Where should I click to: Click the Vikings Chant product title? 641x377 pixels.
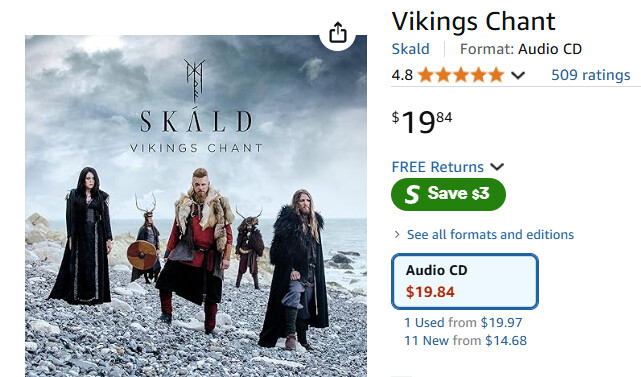tap(474, 21)
